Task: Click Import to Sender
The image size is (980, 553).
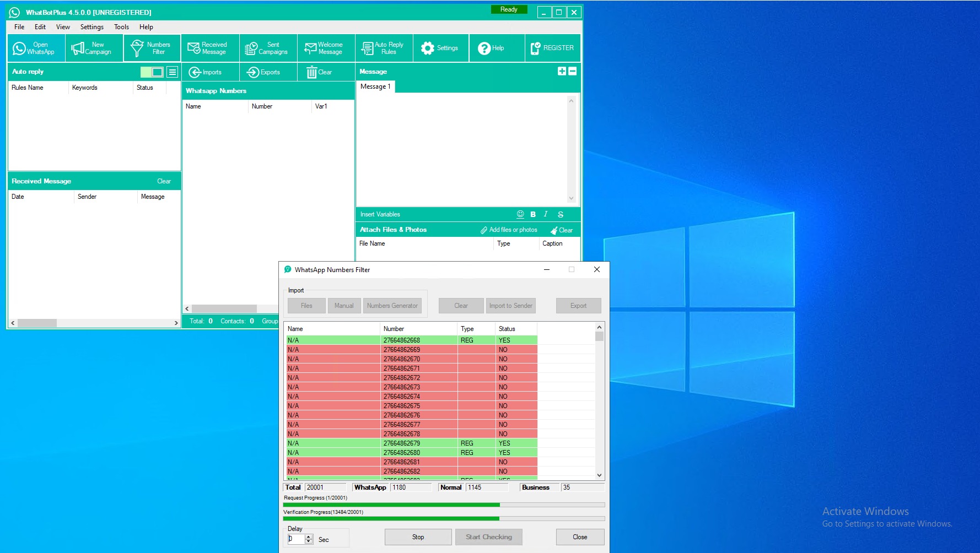Action: click(x=511, y=306)
